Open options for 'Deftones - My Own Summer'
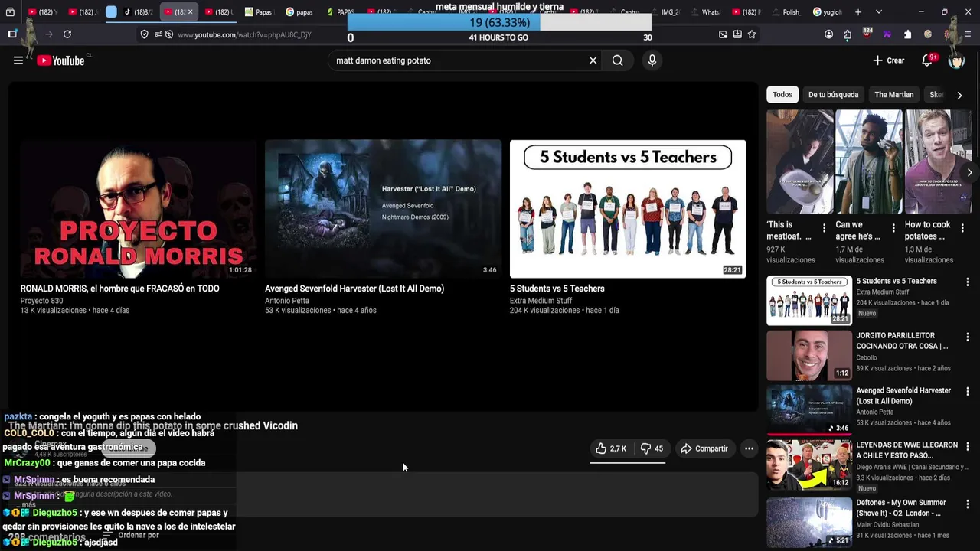 [x=968, y=504]
